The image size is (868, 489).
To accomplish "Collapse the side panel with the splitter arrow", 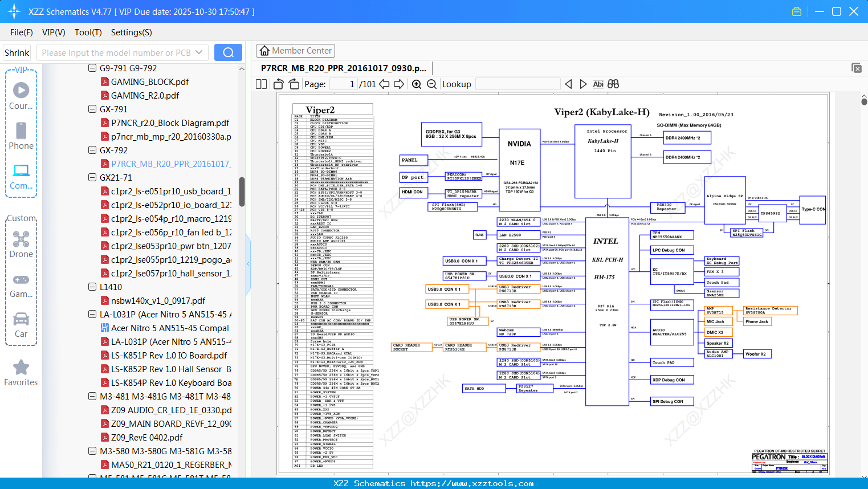I will click(248, 264).
